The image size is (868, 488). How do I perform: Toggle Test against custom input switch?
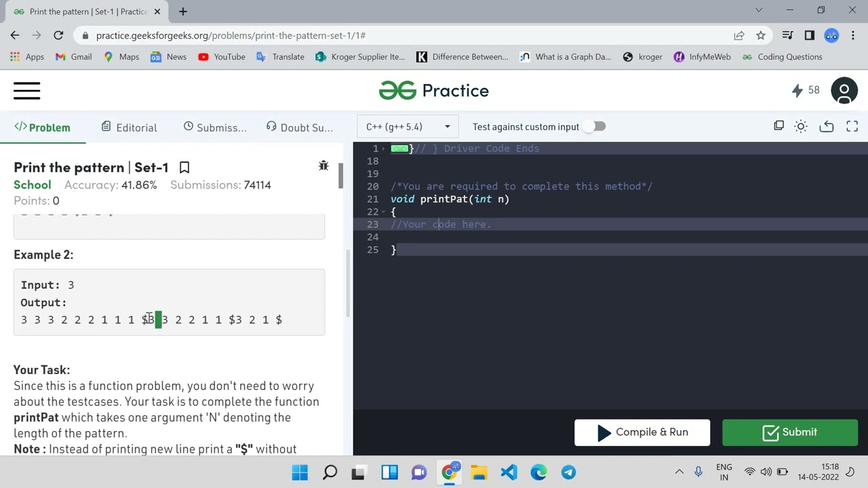pyautogui.click(x=594, y=127)
